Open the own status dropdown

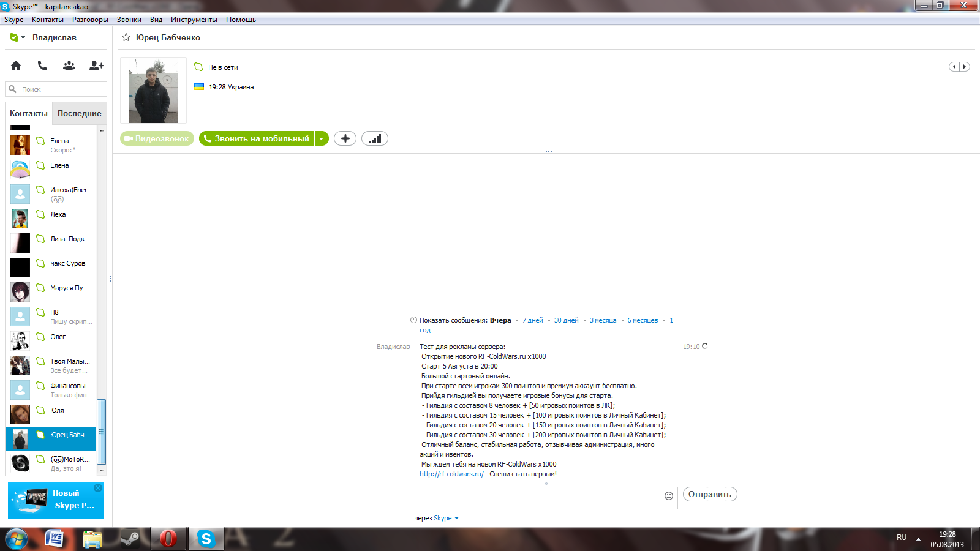(x=17, y=37)
